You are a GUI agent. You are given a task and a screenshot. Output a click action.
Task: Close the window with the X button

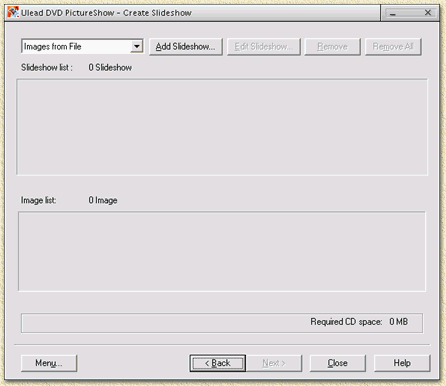click(428, 13)
